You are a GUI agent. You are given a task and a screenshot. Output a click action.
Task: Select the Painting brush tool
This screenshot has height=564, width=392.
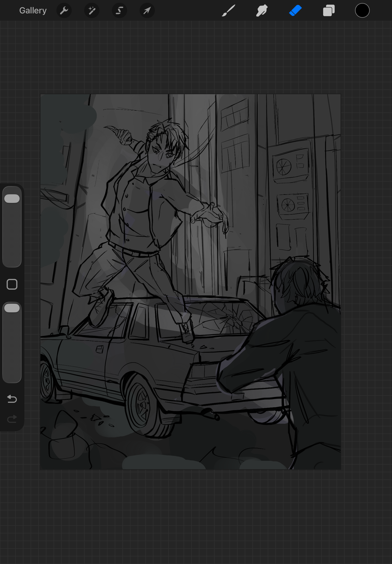point(228,10)
